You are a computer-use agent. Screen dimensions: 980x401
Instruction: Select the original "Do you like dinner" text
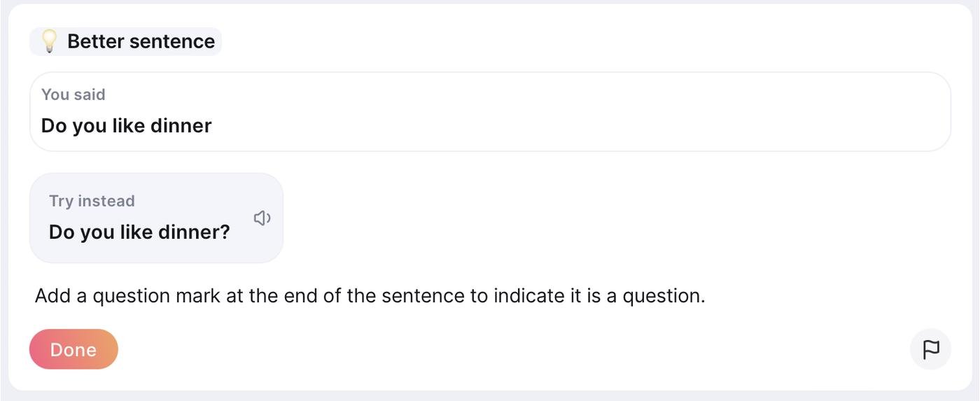126,126
